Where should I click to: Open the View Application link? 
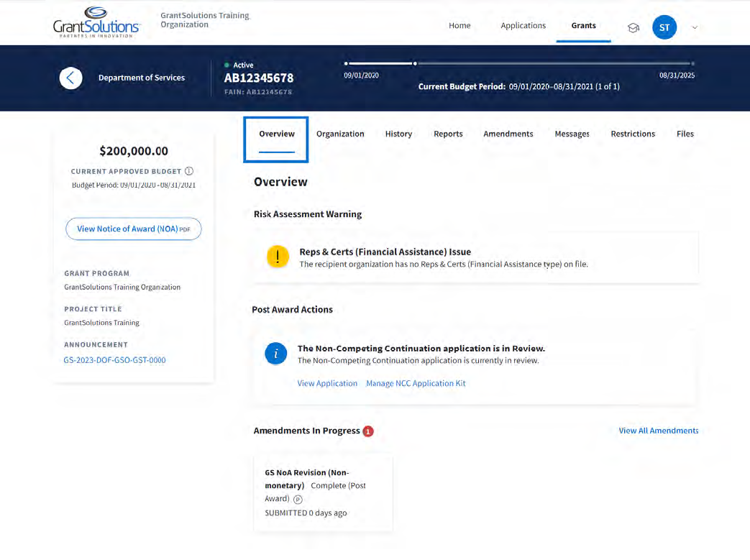pos(327,383)
